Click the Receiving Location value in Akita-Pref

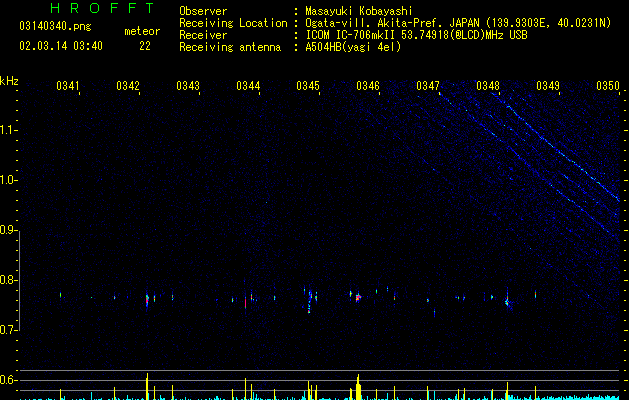tap(458, 23)
